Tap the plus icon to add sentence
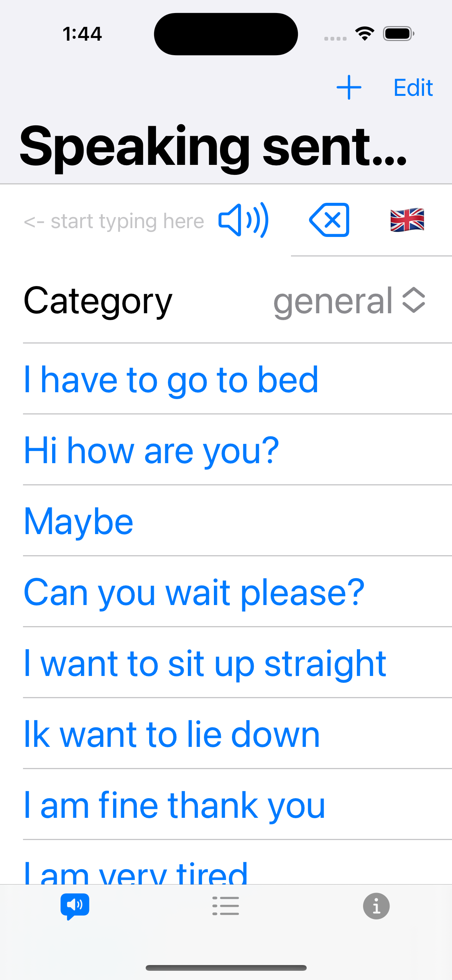This screenshot has width=452, height=980. pyautogui.click(x=348, y=87)
